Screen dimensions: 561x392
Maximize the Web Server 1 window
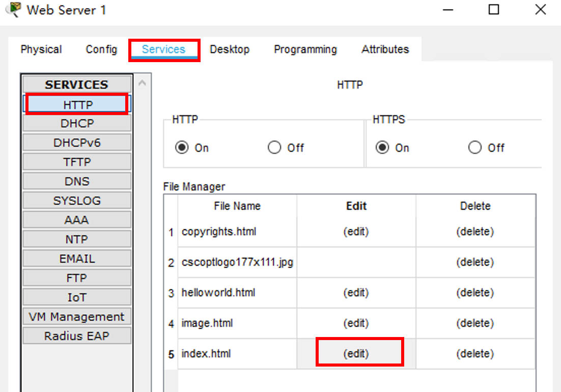pos(494,10)
